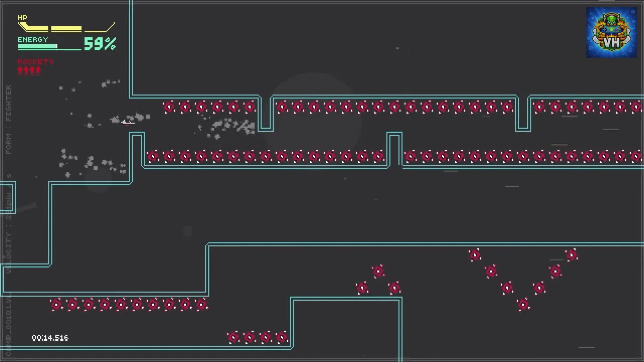Click the COMP_0010.LVL level name text
This screenshot has width=644, height=362.
(x=9, y=325)
